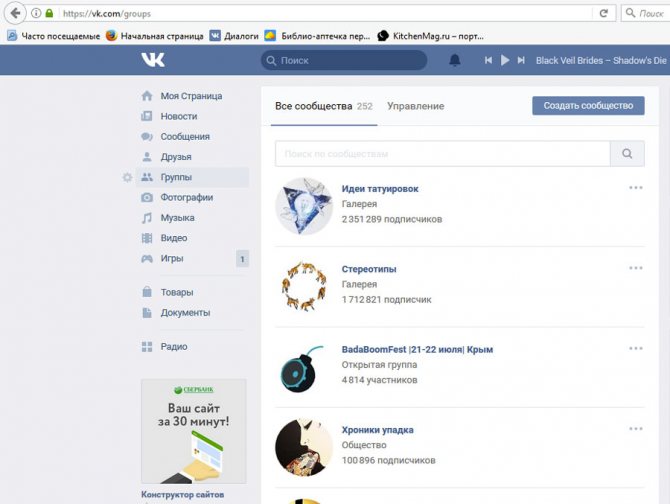
Task: Open Сообщения in left sidebar
Action: (x=185, y=137)
